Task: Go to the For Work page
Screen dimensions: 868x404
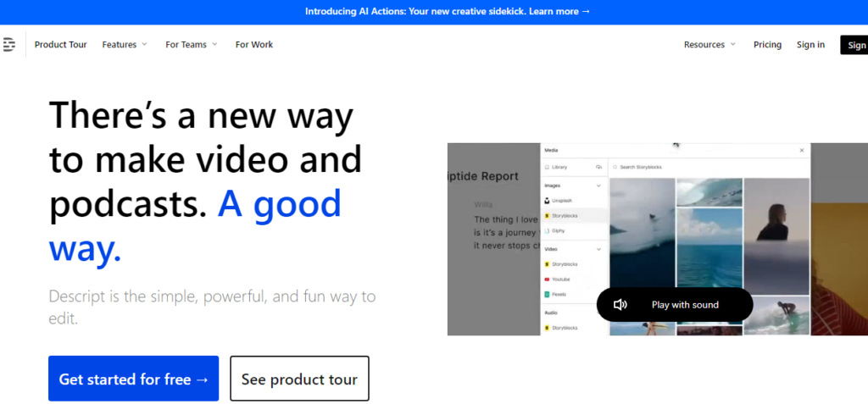Action: coord(254,45)
